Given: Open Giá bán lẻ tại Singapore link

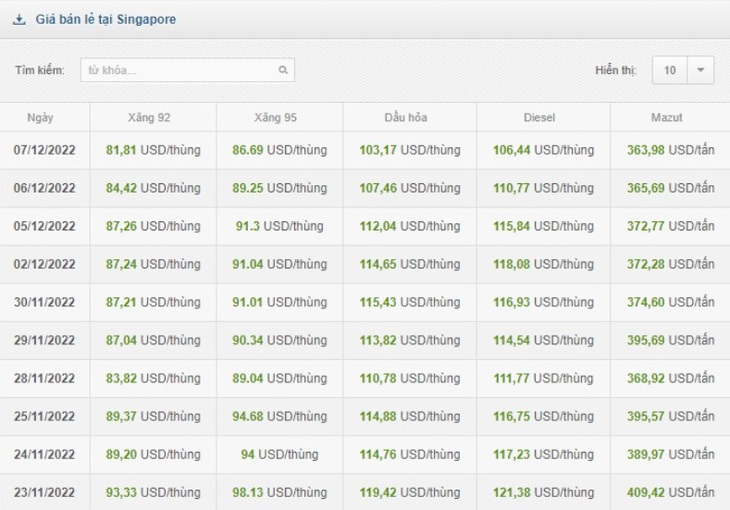Looking at the screenshot, I should (x=106, y=20).
